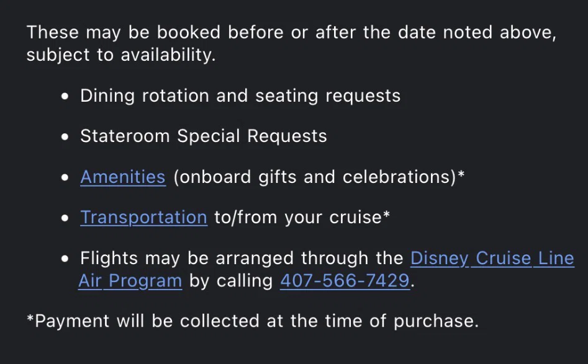
Task: Follow the Transportation link
Action: tap(143, 217)
